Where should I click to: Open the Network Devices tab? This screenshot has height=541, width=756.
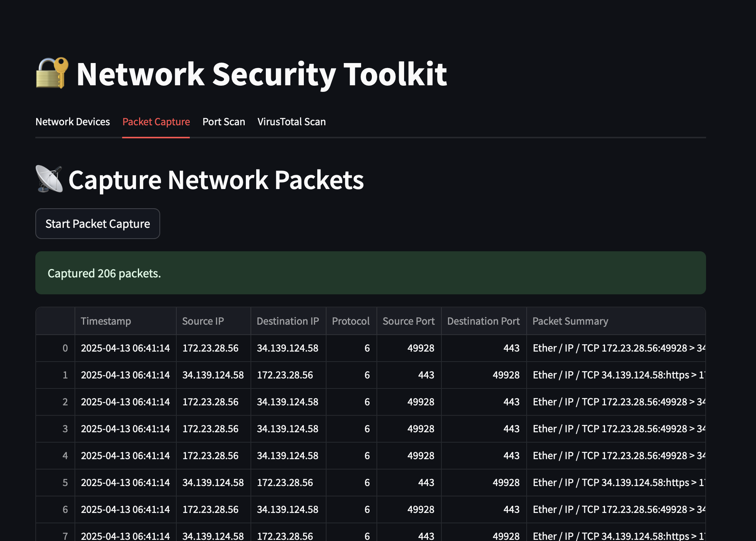click(73, 122)
